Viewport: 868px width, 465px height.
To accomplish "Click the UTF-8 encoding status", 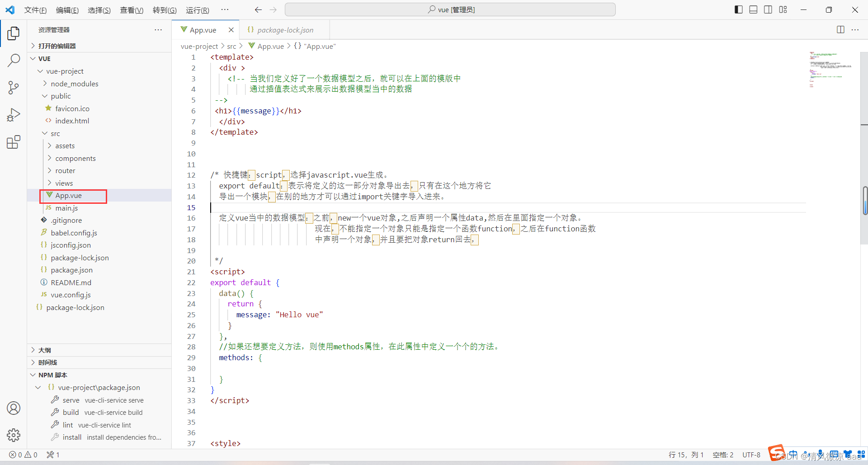I will tap(751, 455).
